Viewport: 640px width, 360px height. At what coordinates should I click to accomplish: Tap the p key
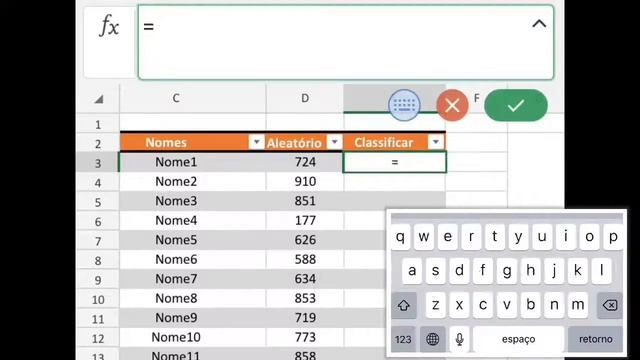[x=613, y=237]
